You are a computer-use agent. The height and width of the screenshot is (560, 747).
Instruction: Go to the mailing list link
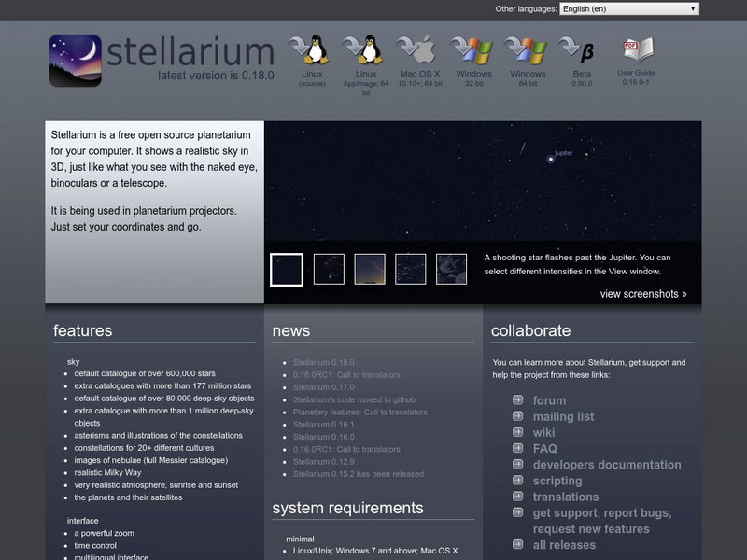pyautogui.click(x=563, y=417)
